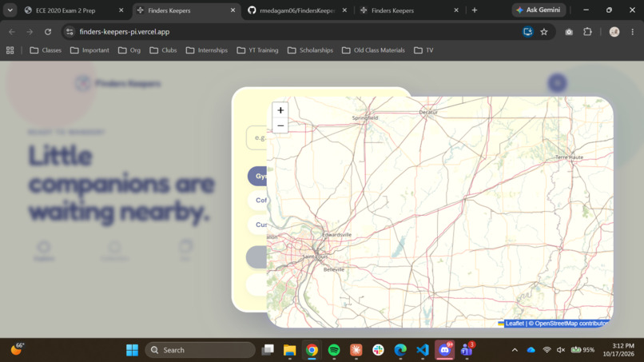Viewport: 644px width, 362px height.
Task: Open the OpenStreetMap contributors link
Action: point(571,324)
